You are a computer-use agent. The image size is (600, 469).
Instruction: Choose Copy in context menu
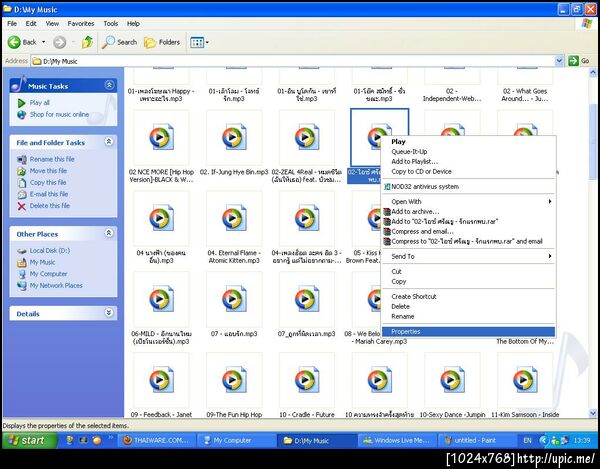(468, 281)
